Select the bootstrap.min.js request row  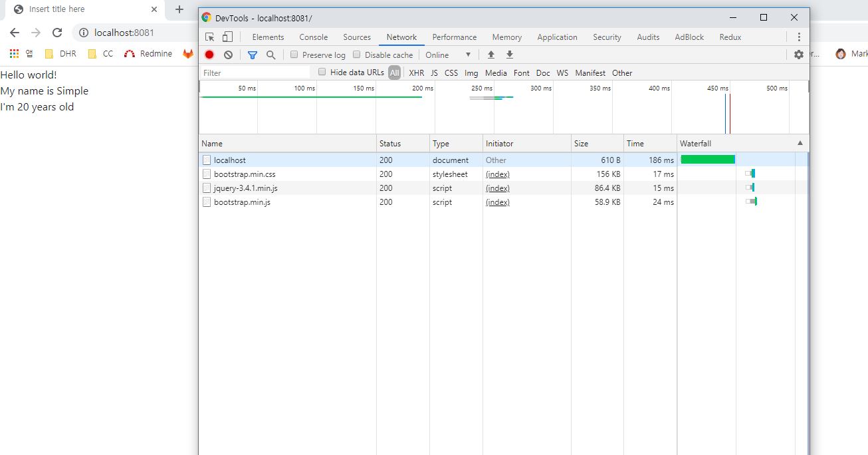coord(504,202)
